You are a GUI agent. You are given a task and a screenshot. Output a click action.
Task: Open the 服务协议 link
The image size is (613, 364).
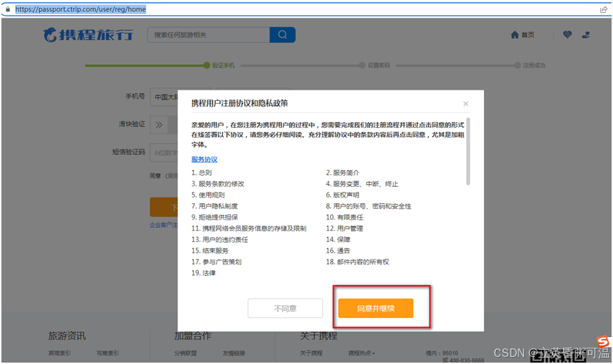tap(204, 159)
